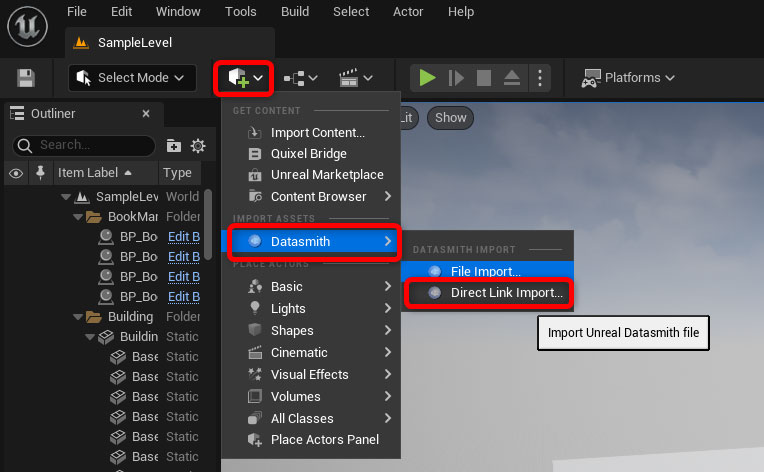The image size is (764, 472).
Task: Click the Eject playback button
Action: (512, 78)
